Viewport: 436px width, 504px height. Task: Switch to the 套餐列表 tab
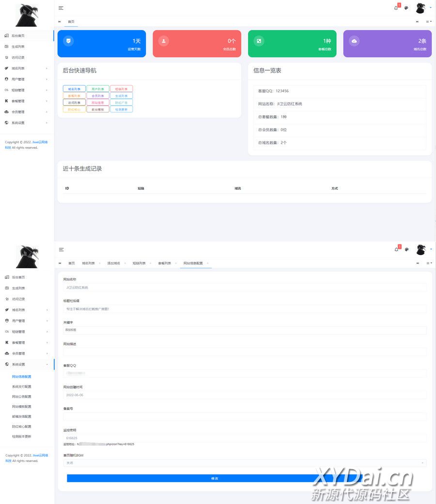click(164, 263)
